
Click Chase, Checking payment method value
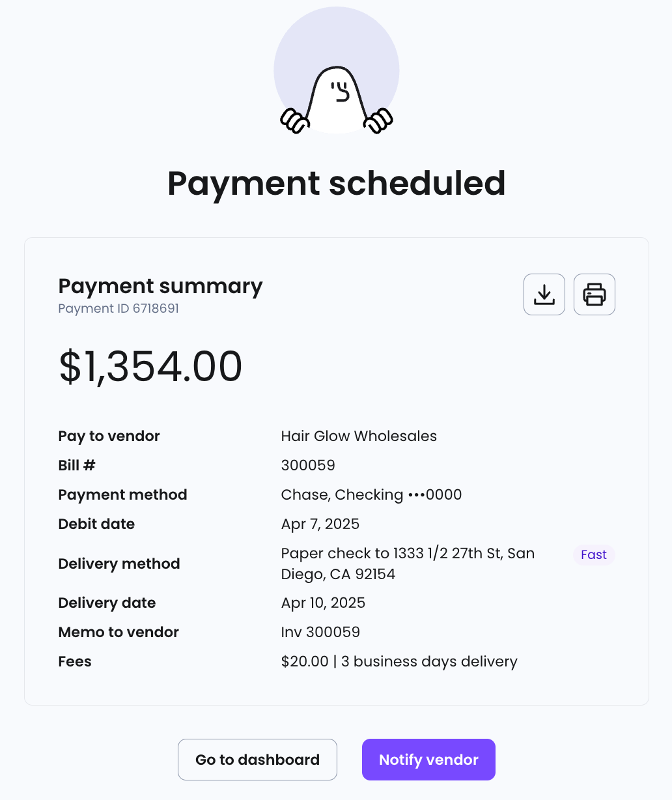pos(371,494)
